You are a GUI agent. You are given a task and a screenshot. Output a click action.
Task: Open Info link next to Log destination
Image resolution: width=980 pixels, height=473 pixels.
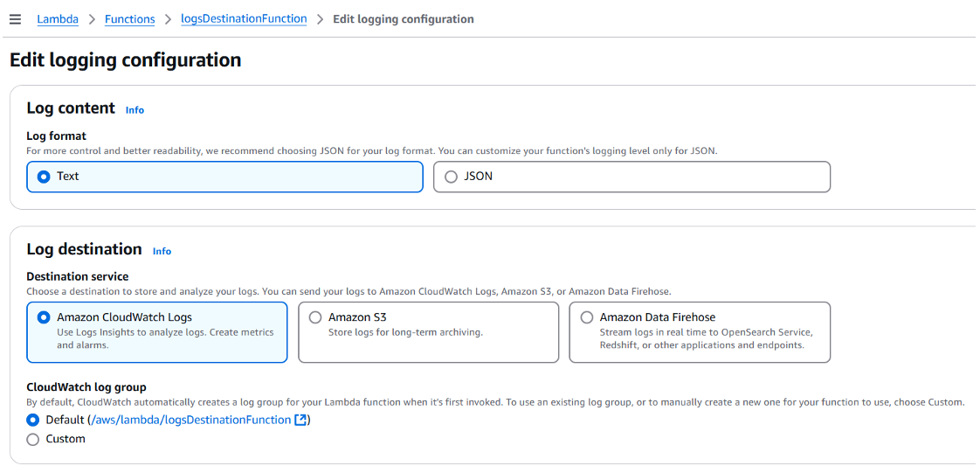click(162, 252)
